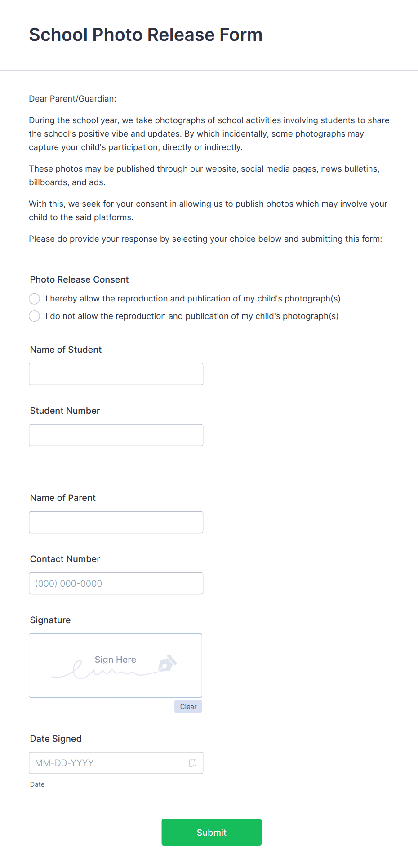This screenshot has width=418, height=868.
Task: Click the pen icon inside the signature pad
Action: 166,664
